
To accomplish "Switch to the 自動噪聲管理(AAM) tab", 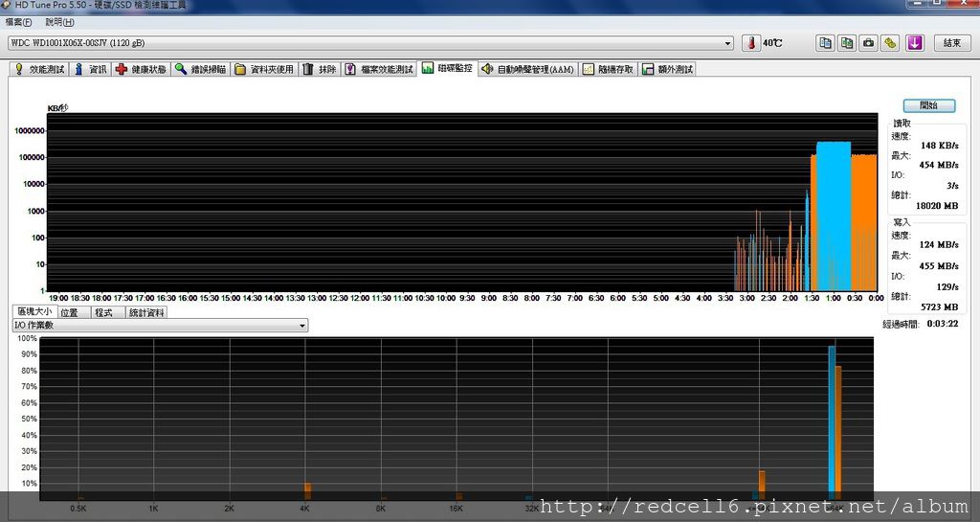I will [527, 69].
